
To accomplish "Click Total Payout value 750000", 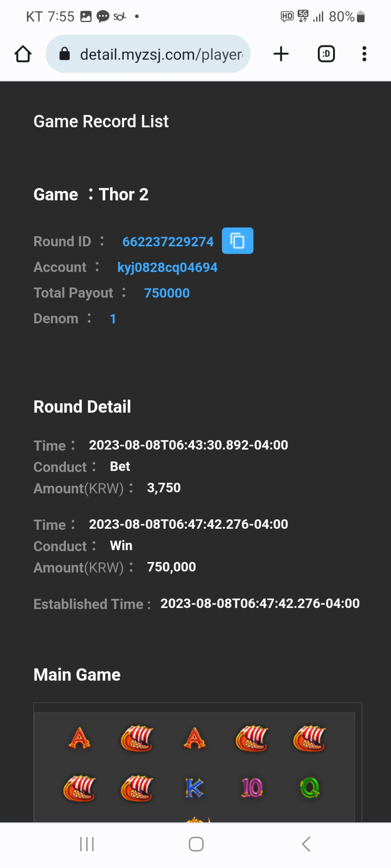I will coord(167,293).
